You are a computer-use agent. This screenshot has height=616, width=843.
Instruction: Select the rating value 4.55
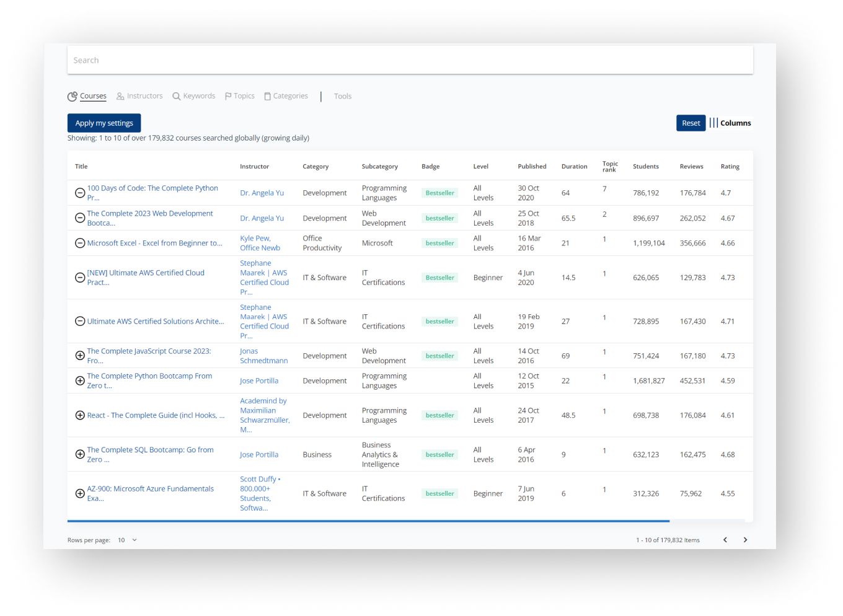click(728, 493)
